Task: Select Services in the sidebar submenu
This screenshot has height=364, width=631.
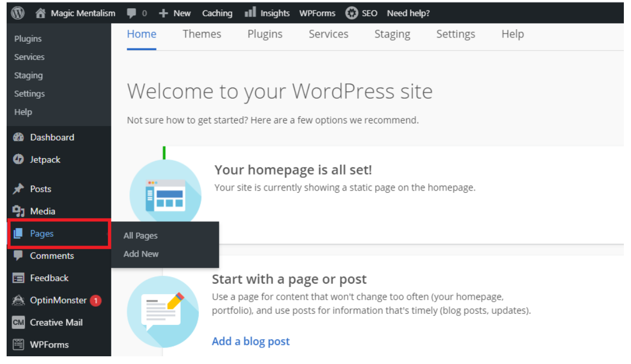Action: pos(29,57)
